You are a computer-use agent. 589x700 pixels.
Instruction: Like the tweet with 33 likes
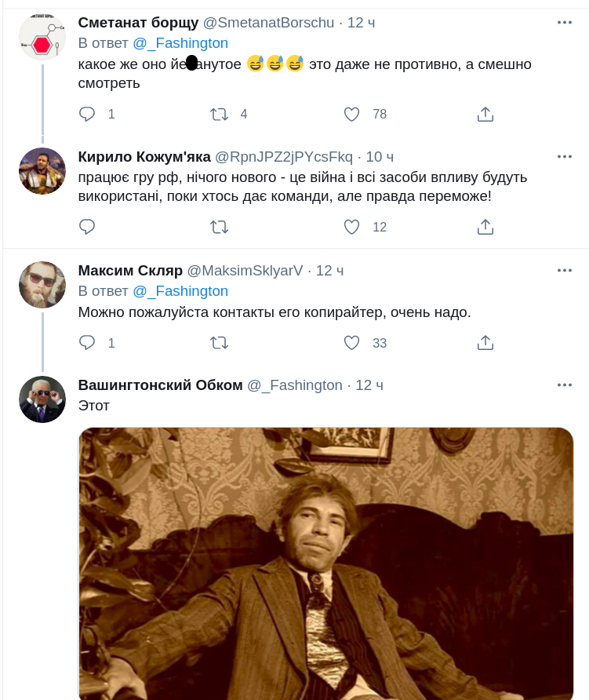[352, 343]
